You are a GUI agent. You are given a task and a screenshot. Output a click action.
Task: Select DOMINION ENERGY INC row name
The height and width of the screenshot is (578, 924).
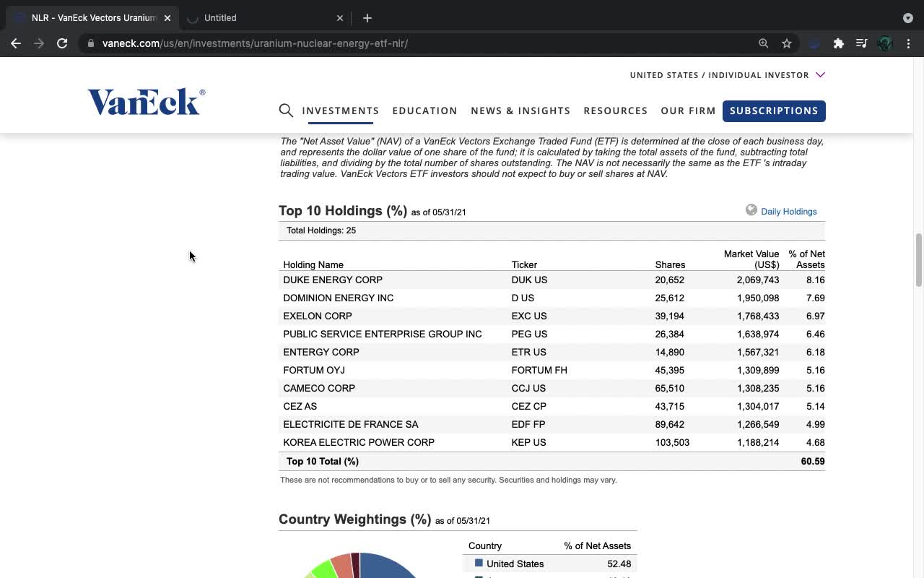point(339,298)
